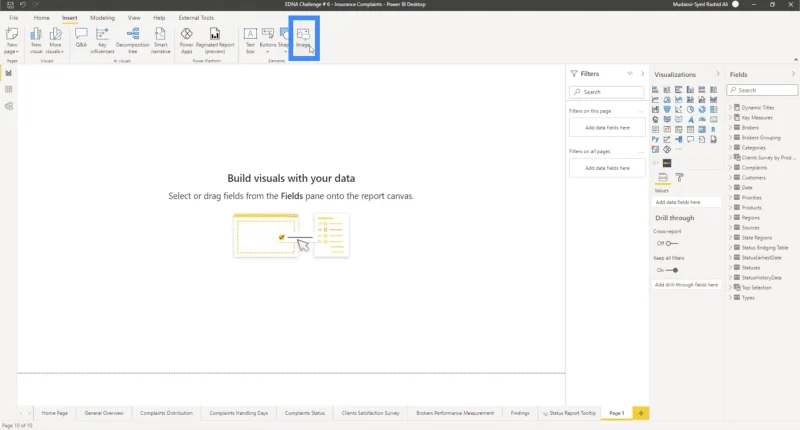The image size is (800, 430).
Task: Insert a Decomposition tree visual
Action: (133, 41)
